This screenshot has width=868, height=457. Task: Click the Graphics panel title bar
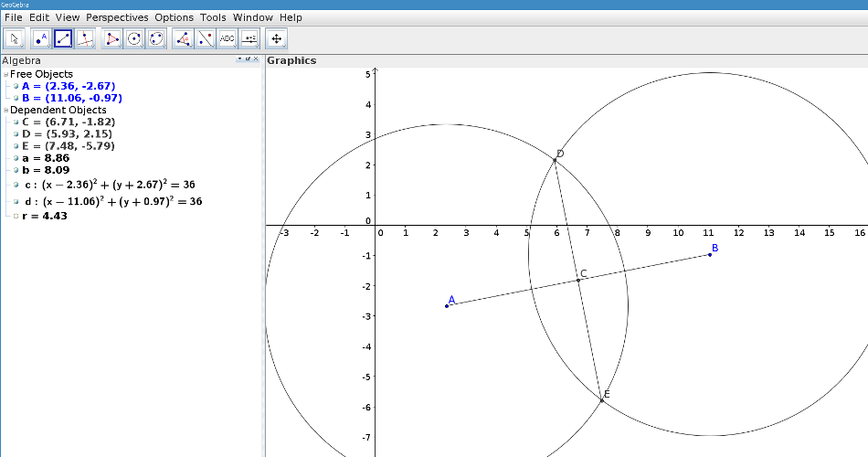[x=566, y=61]
